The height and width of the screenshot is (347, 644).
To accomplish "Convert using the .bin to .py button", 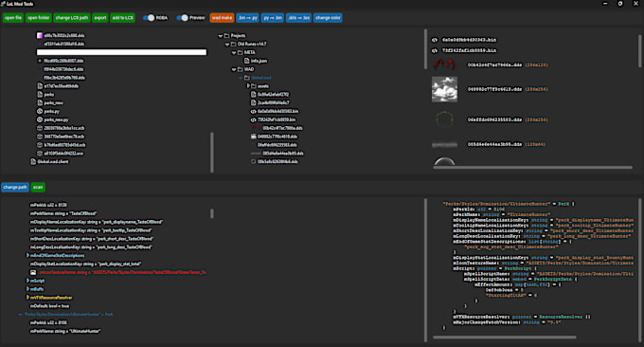I will click(x=248, y=18).
